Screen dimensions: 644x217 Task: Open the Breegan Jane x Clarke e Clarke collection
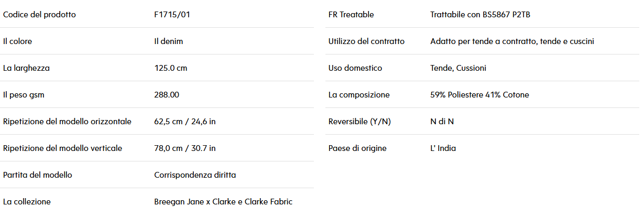click(223, 202)
